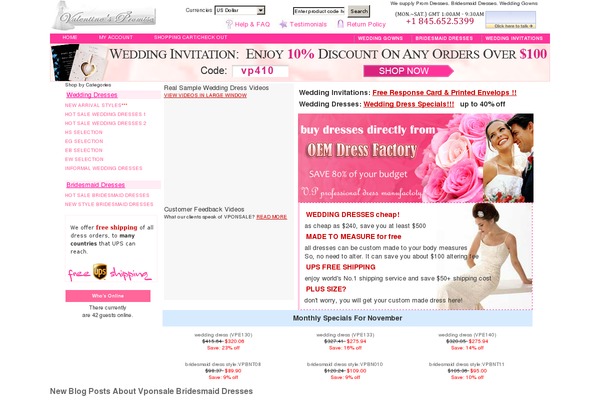Open the Bridesmaid Dresses category heading

(x=96, y=185)
